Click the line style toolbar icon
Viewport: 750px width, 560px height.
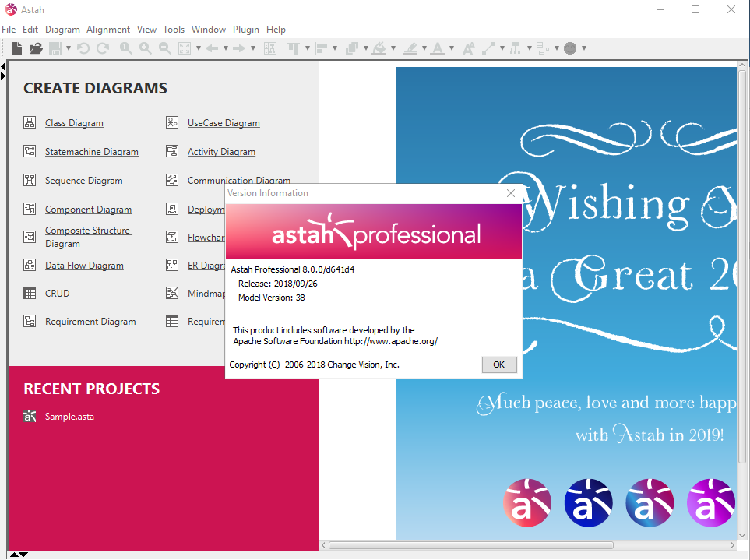[x=488, y=48]
